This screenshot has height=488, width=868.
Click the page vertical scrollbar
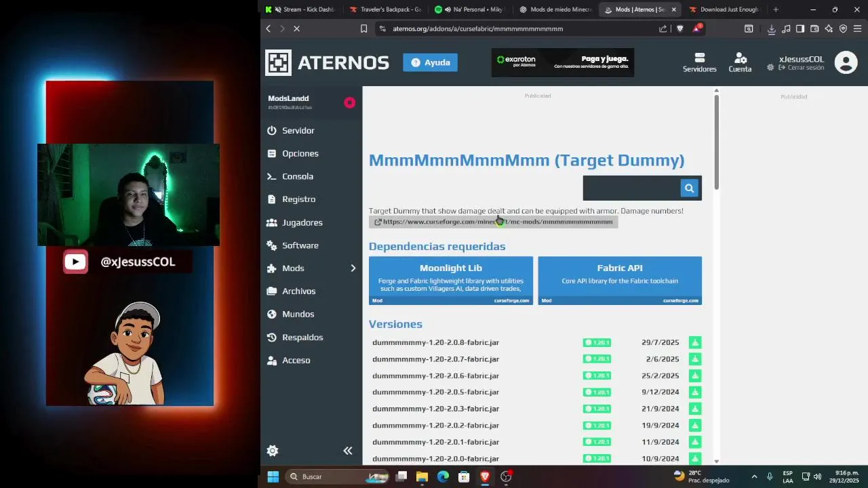(716, 142)
